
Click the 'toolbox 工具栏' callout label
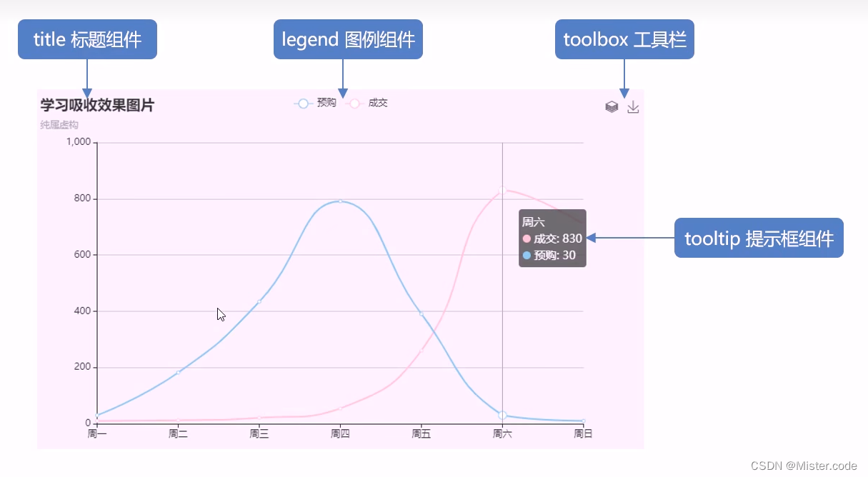624,39
